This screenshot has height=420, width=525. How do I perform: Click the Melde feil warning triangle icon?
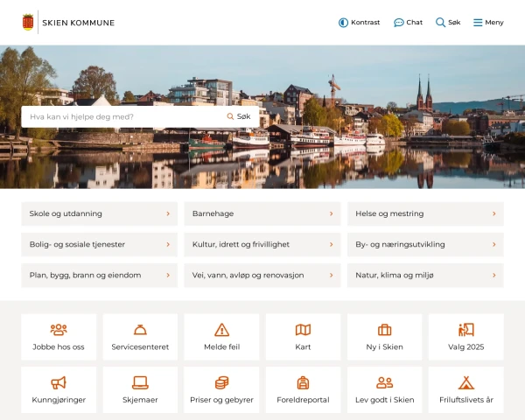(221, 330)
